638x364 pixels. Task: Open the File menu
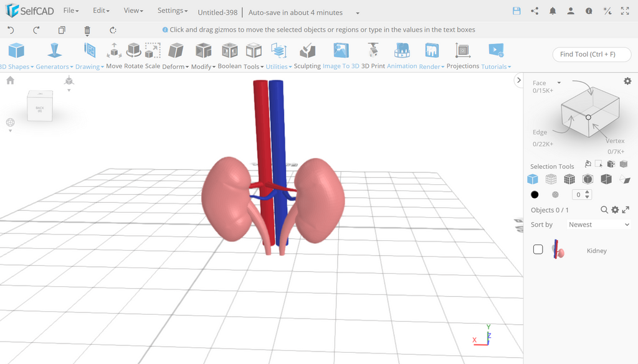(70, 10)
